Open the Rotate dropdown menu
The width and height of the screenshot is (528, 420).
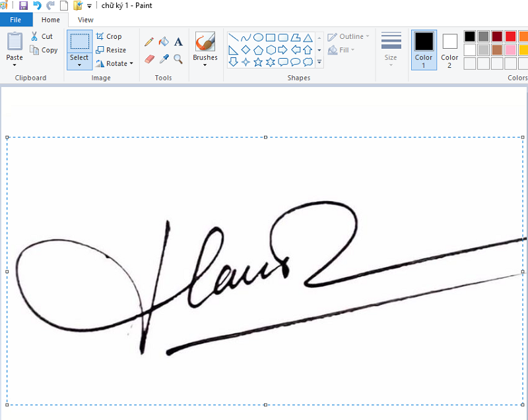pos(114,63)
